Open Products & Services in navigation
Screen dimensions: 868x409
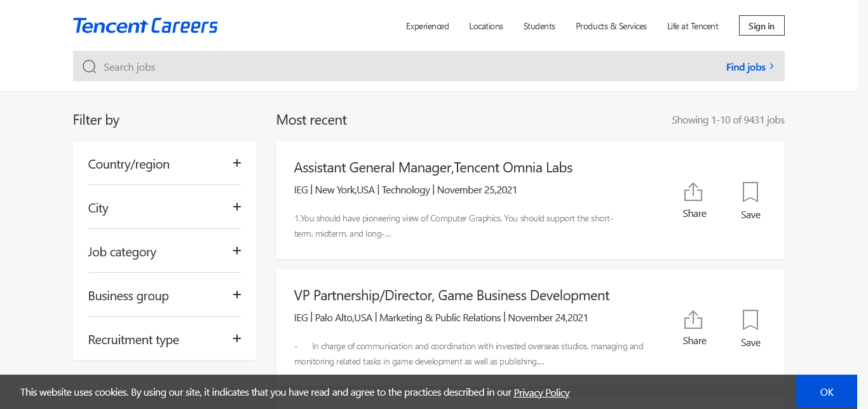[x=611, y=26]
